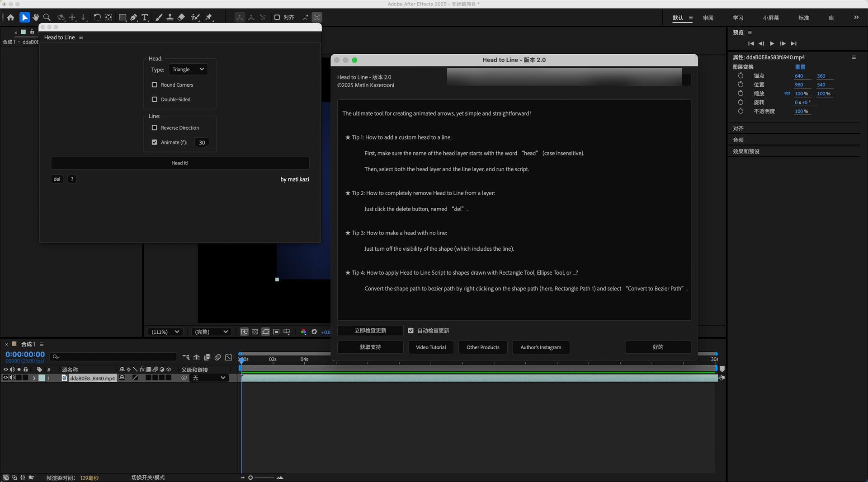Open composition mini-flowchart in timeline
The width and height of the screenshot is (868, 482).
(186, 357)
